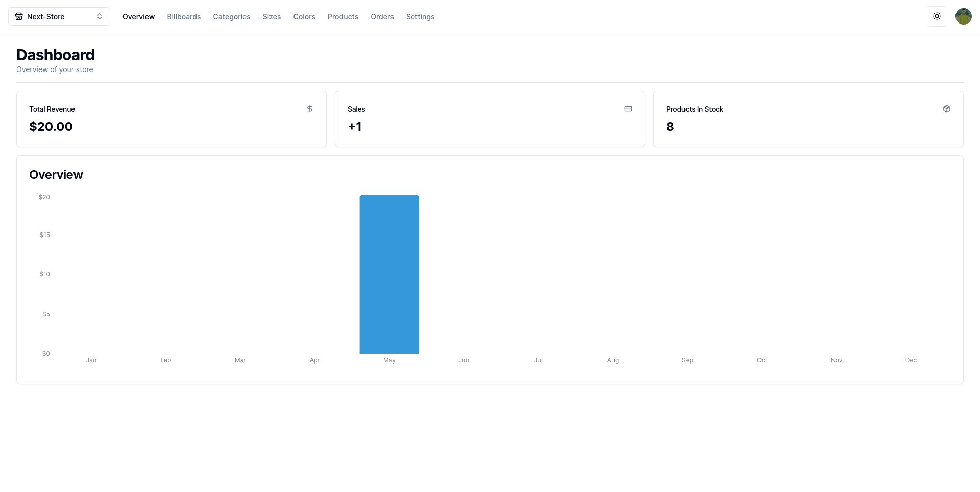Select the blue May revenue bar
Screen dimensions: 980x492
click(389, 274)
